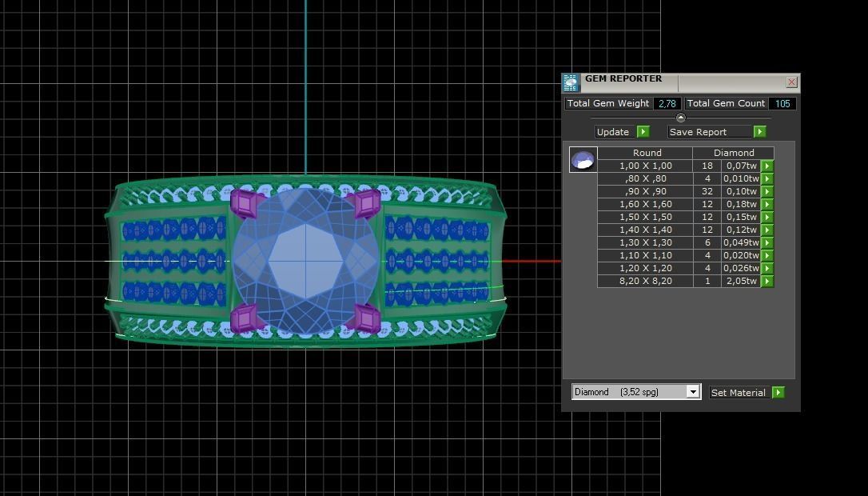Screen dimensions: 868x496
Task: Click the green arrow for the 1,00 X 1,00 row
Action: (x=767, y=166)
